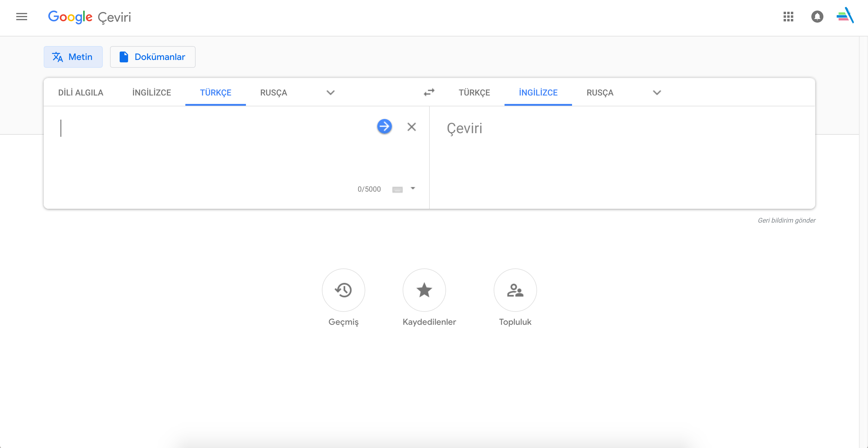Open the notifications bell
868x448 pixels.
pyautogui.click(x=817, y=17)
